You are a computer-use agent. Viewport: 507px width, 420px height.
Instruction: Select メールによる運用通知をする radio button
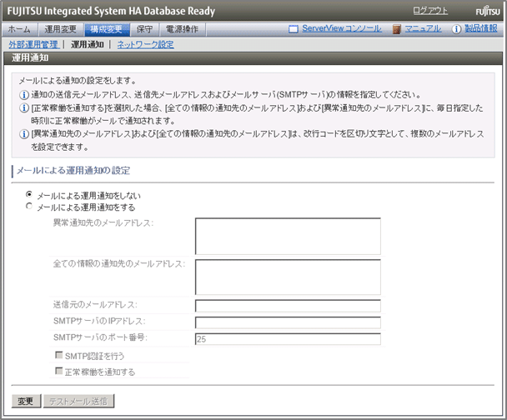tap(29, 206)
